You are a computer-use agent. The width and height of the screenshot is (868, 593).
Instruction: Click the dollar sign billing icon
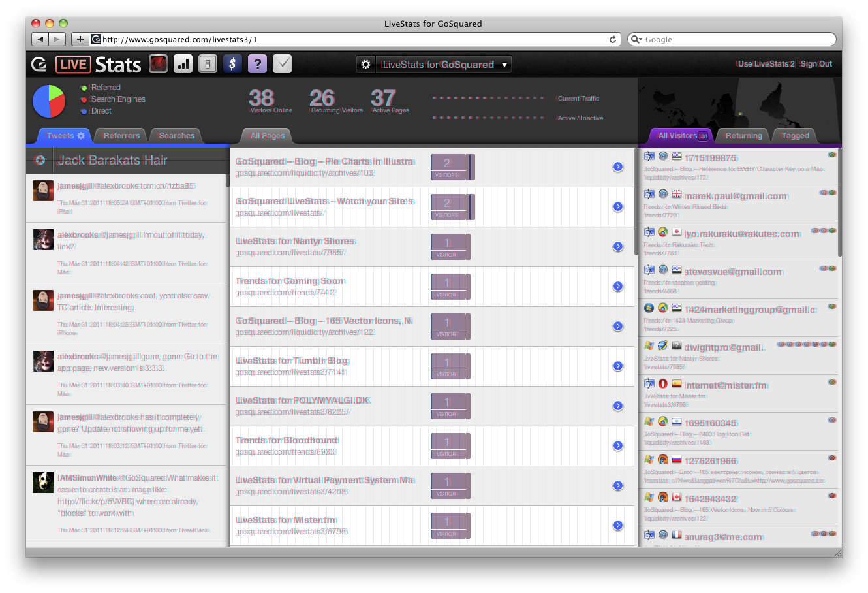coord(232,64)
